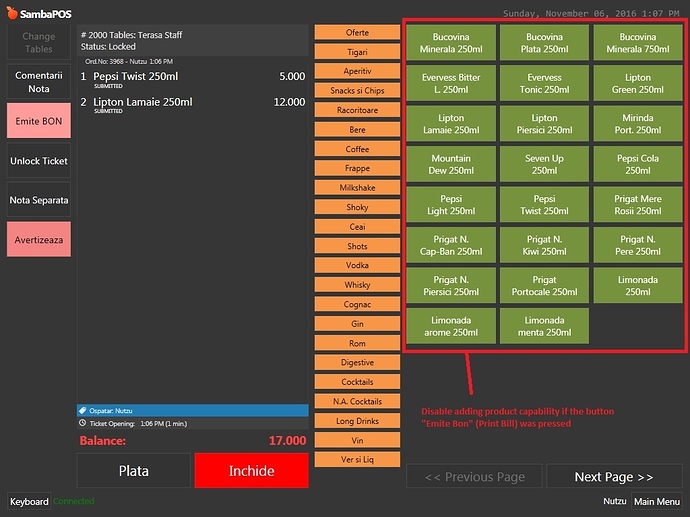
Task: Return to Main Menu
Action: click(x=657, y=502)
